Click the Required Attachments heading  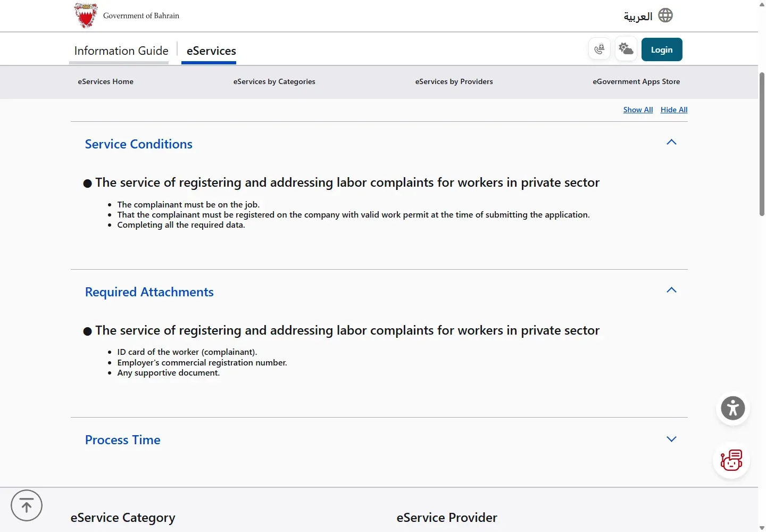[149, 292]
